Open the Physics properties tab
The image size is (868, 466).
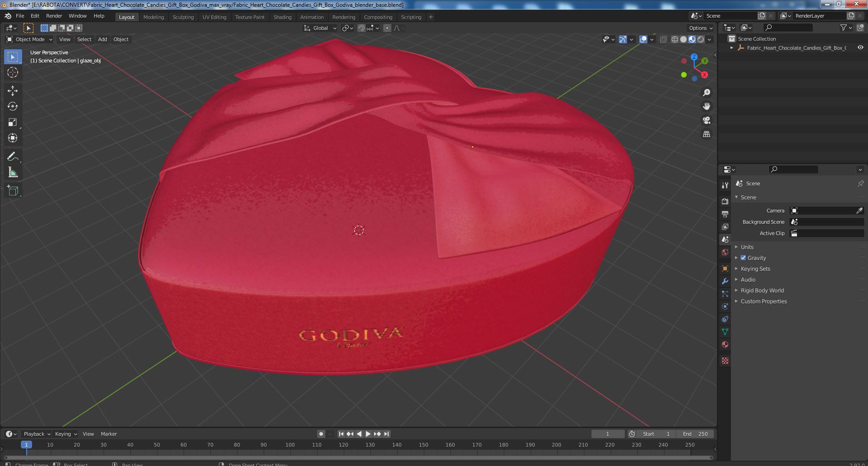725,306
